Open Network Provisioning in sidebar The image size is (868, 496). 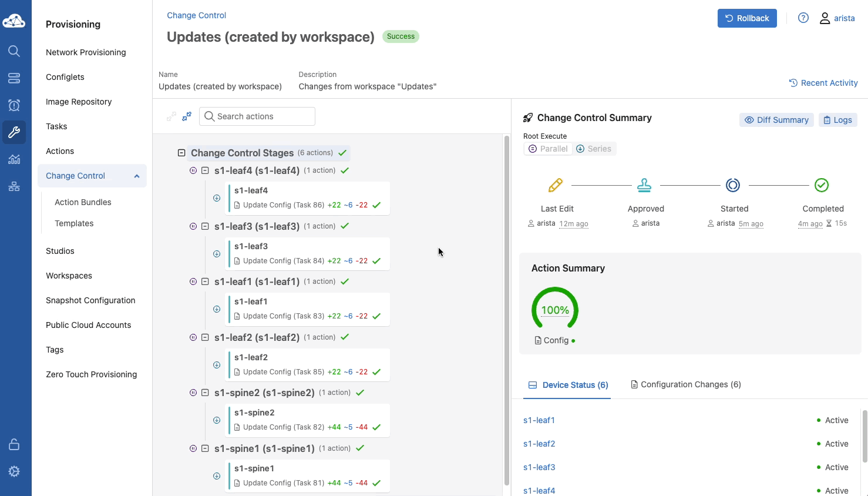86,52
